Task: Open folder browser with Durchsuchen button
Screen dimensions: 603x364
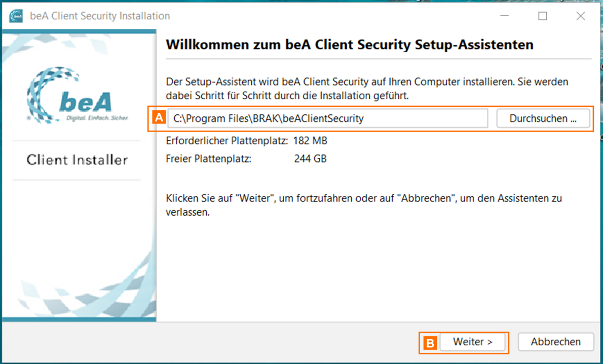Action: pos(543,118)
